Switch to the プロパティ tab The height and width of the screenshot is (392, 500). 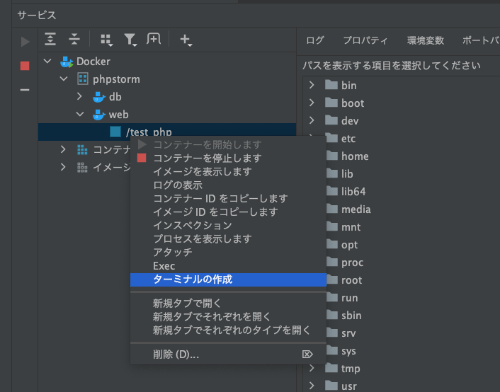[x=366, y=40]
